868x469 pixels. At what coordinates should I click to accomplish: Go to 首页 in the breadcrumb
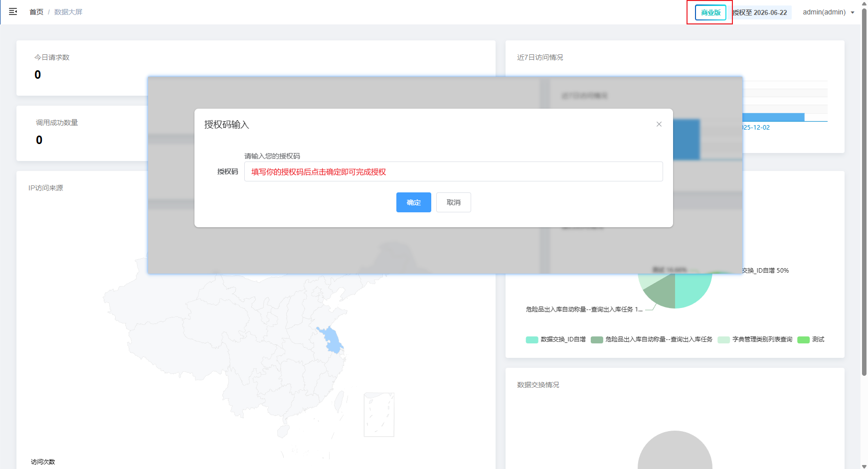[36, 12]
